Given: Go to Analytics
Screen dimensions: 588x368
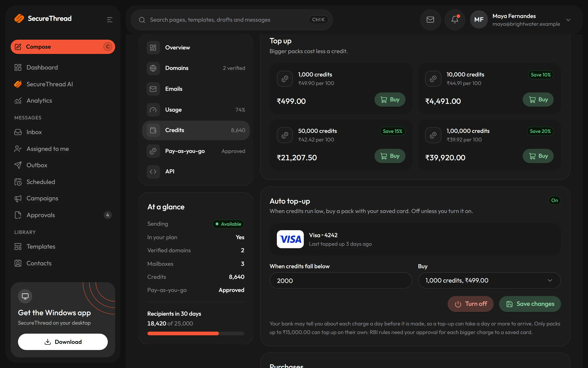Looking at the screenshot, I should pyautogui.click(x=63, y=101).
